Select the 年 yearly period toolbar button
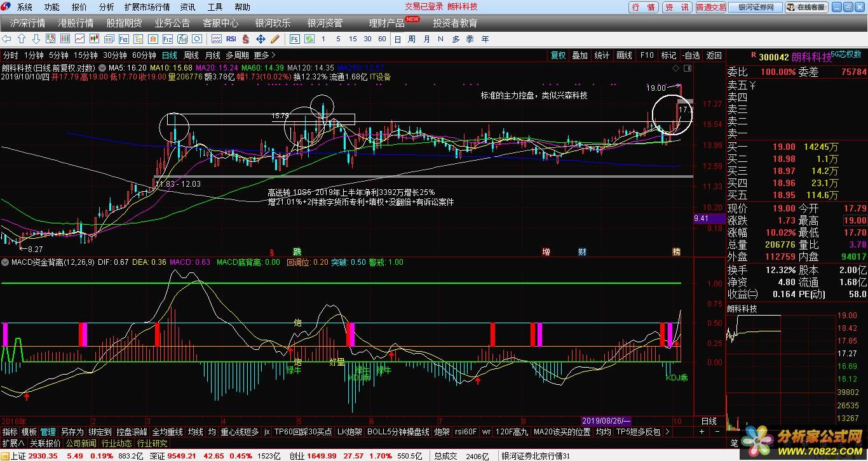868x461 pixels. [x=485, y=39]
